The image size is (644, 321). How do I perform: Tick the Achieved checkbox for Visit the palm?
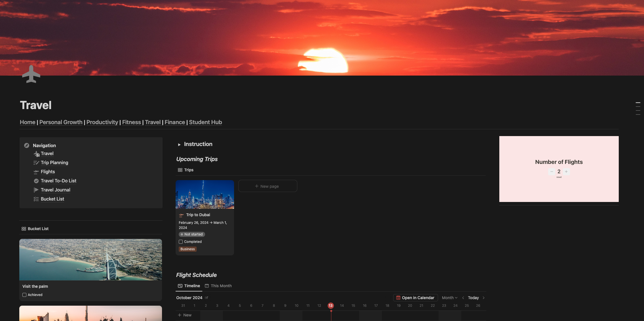coord(24,295)
